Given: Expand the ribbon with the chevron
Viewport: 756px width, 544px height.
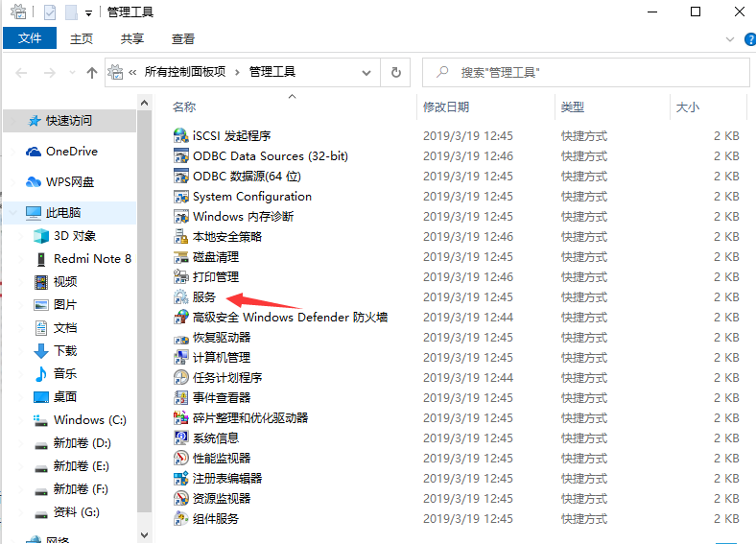Looking at the screenshot, I should pyautogui.click(x=723, y=39).
